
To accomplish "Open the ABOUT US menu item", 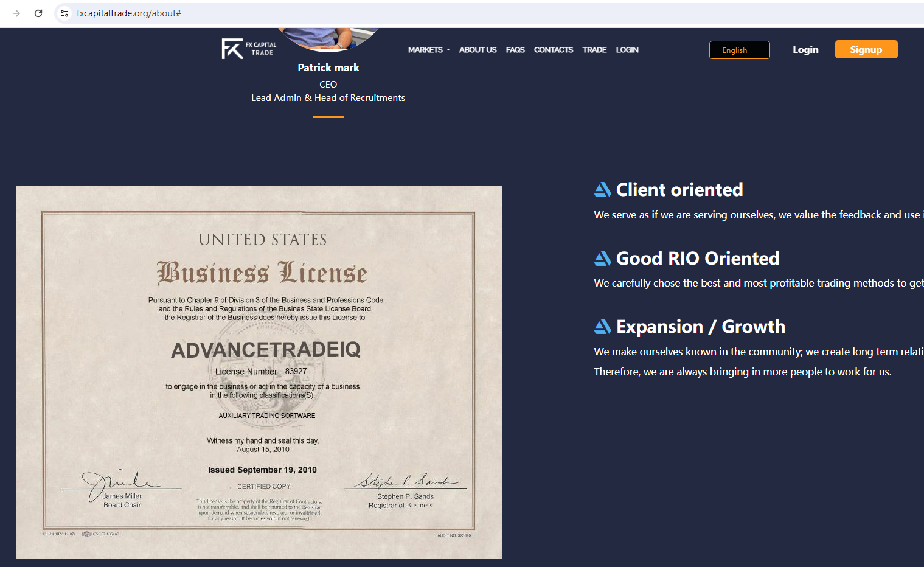I will click(x=478, y=50).
